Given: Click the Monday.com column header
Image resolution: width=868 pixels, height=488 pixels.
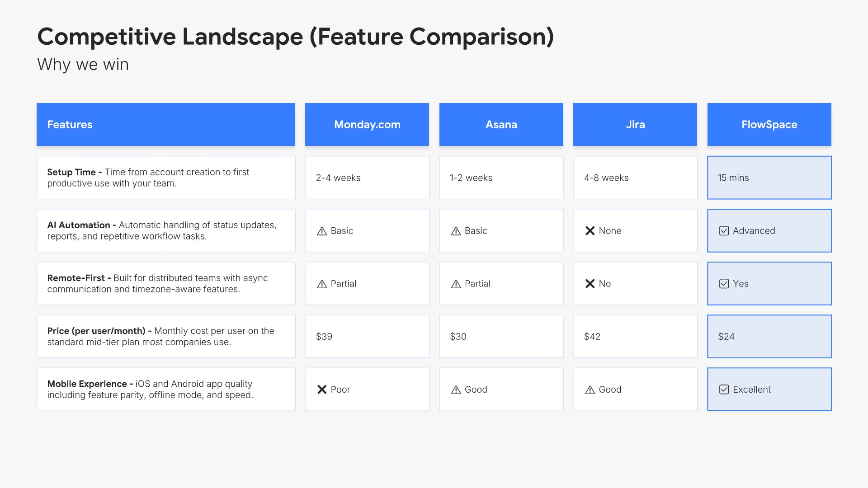Looking at the screenshot, I should pos(367,124).
